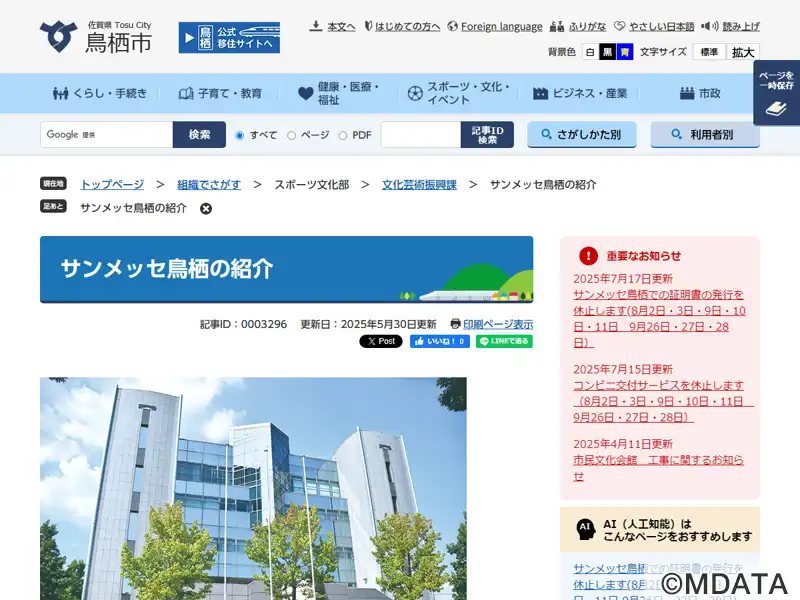Viewport: 800px width, 600px height.
Task: Open the さがしかた別 search panel
Action: 582,135
